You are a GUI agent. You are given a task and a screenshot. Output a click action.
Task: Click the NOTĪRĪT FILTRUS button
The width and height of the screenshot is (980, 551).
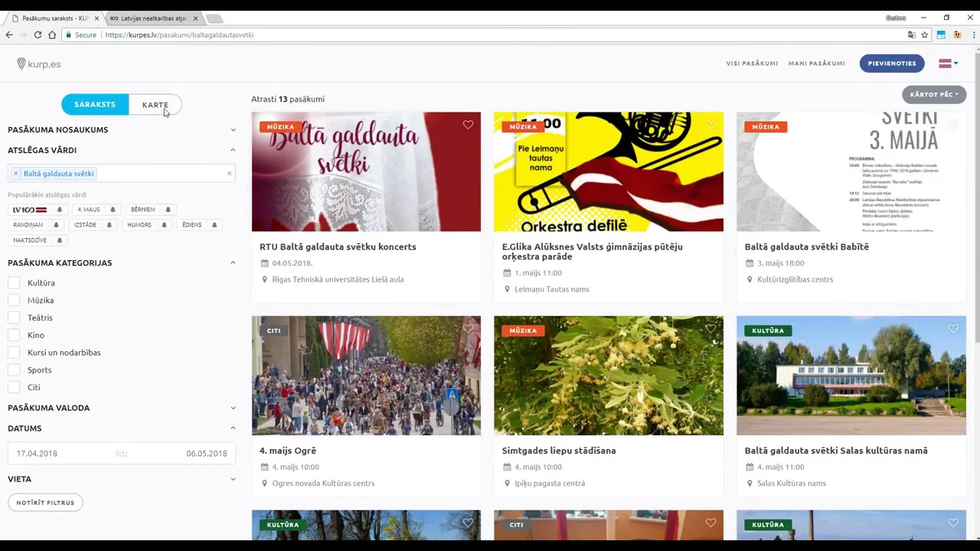click(x=45, y=503)
